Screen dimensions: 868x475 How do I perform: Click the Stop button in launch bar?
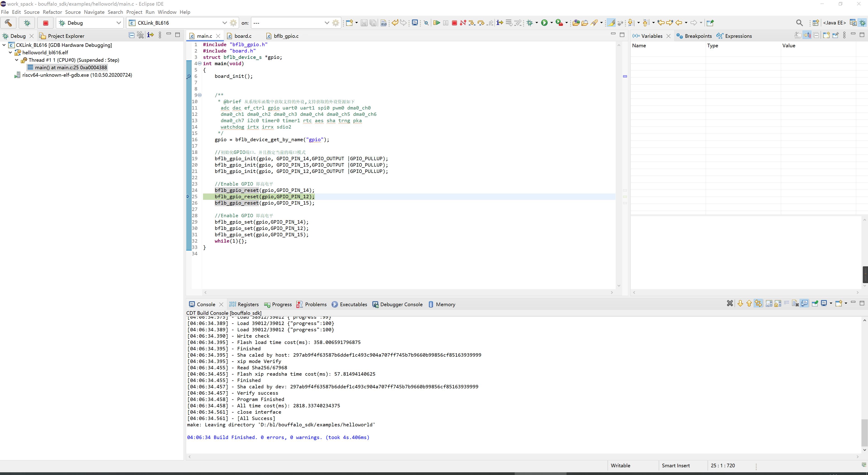45,23
